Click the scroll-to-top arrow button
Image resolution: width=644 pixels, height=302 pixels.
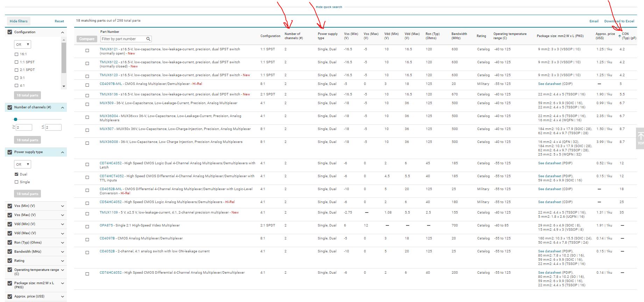[640, 138]
